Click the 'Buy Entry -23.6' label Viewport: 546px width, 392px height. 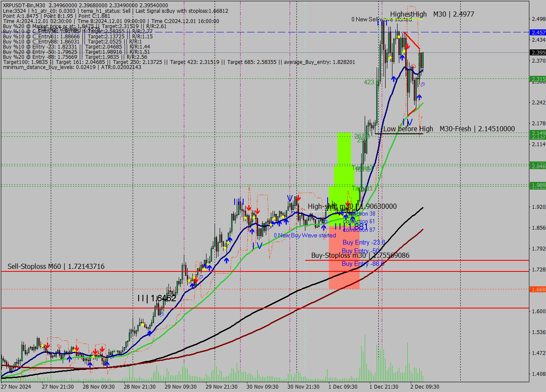(x=363, y=242)
